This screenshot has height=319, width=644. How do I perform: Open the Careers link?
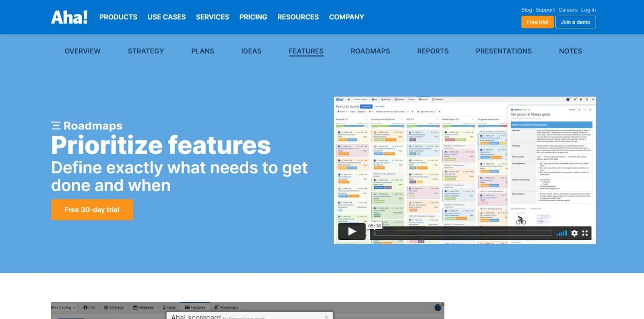(568, 10)
